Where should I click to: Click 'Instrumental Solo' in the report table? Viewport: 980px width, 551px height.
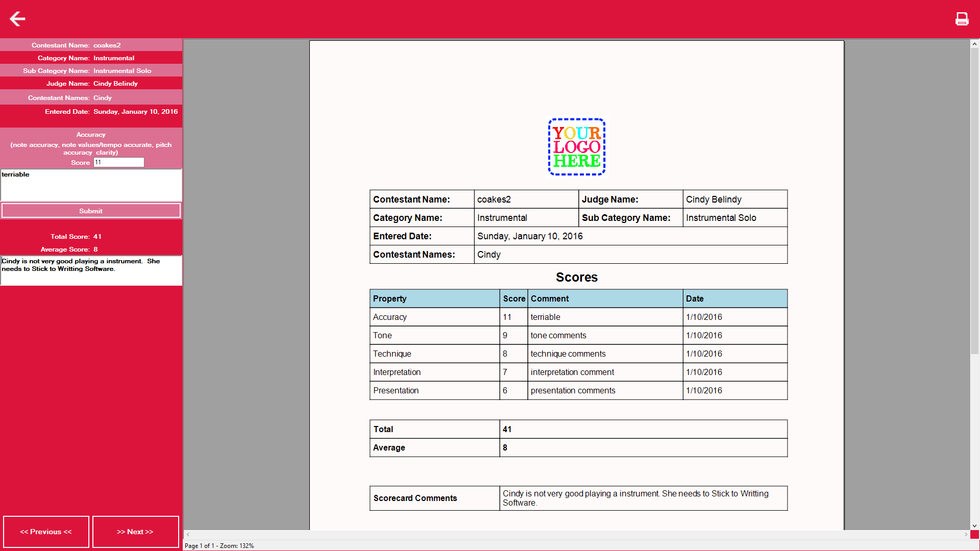click(721, 218)
